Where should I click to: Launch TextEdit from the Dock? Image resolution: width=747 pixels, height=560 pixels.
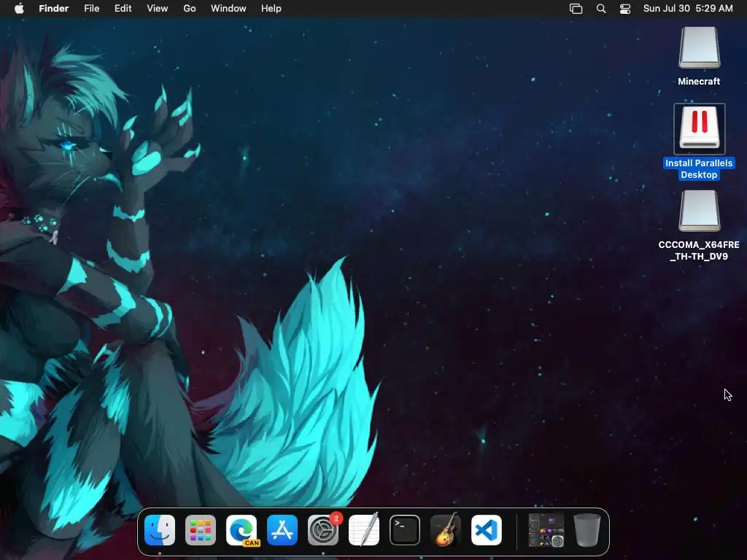[x=364, y=530]
